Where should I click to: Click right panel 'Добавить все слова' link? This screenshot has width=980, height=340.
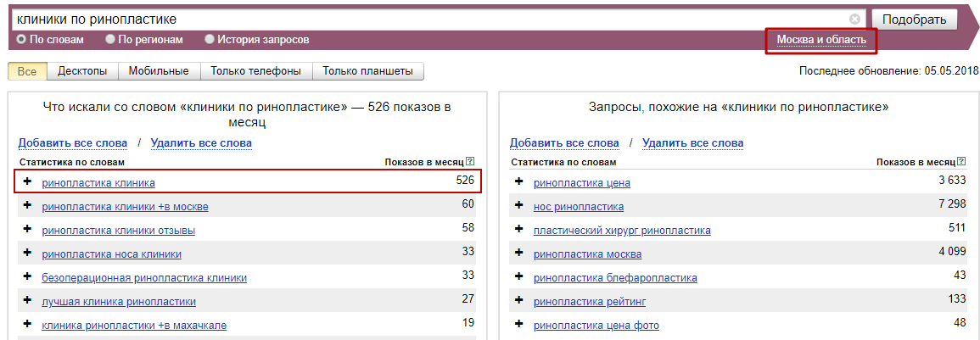[x=564, y=143]
